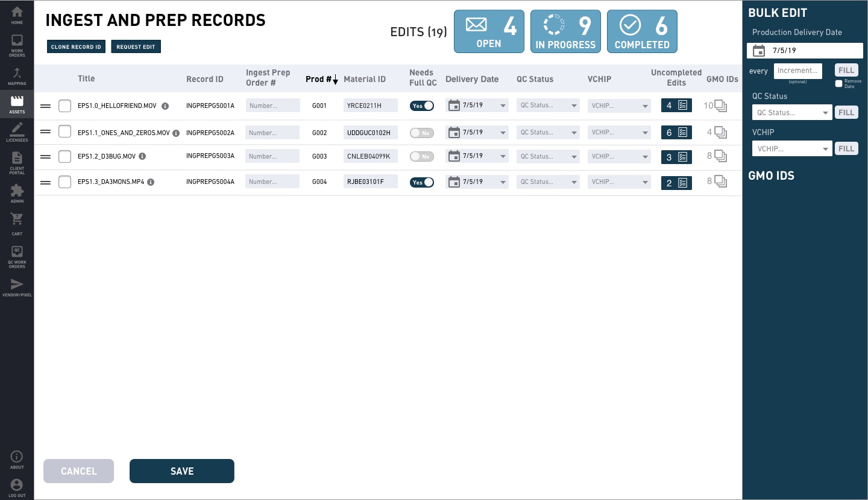Open VCHIP dropdown in Bulk Edit panel

pyautogui.click(x=791, y=148)
